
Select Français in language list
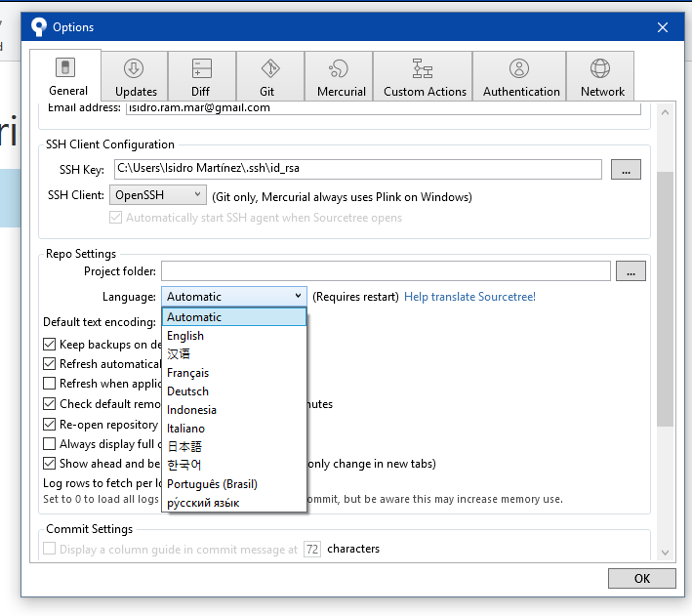click(234, 373)
